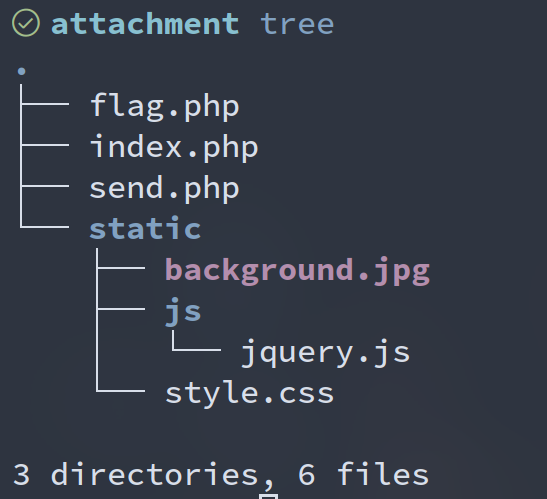Image resolution: width=547 pixels, height=499 pixels.
Task: Select the attachment directory name in prompt
Action: click(x=145, y=24)
